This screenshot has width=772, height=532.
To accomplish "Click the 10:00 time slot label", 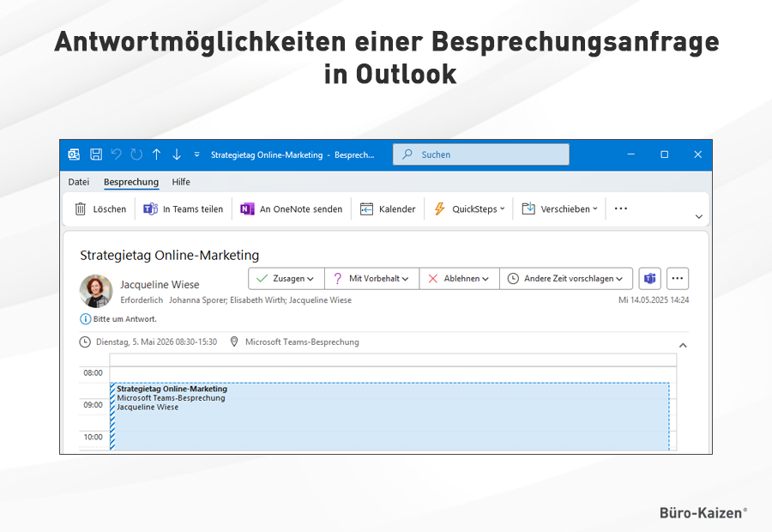I will [x=93, y=437].
